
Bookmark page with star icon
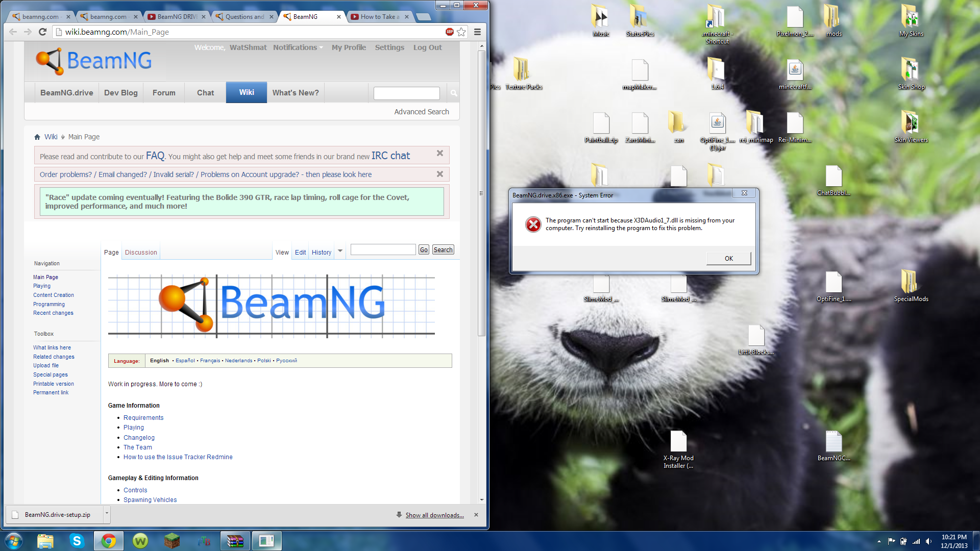click(x=461, y=32)
